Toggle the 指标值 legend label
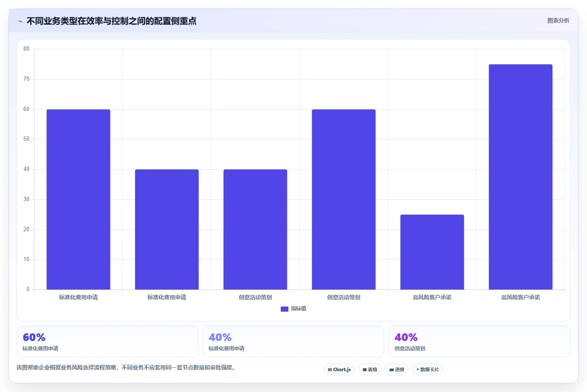The height and width of the screenshot is (392, 587). (x=298, y=309)
